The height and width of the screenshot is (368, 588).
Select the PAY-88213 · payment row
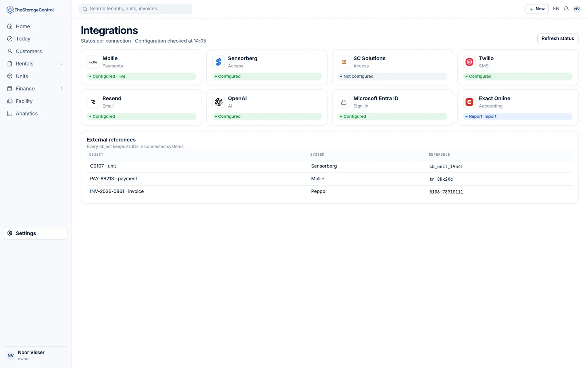click(330, 179)
